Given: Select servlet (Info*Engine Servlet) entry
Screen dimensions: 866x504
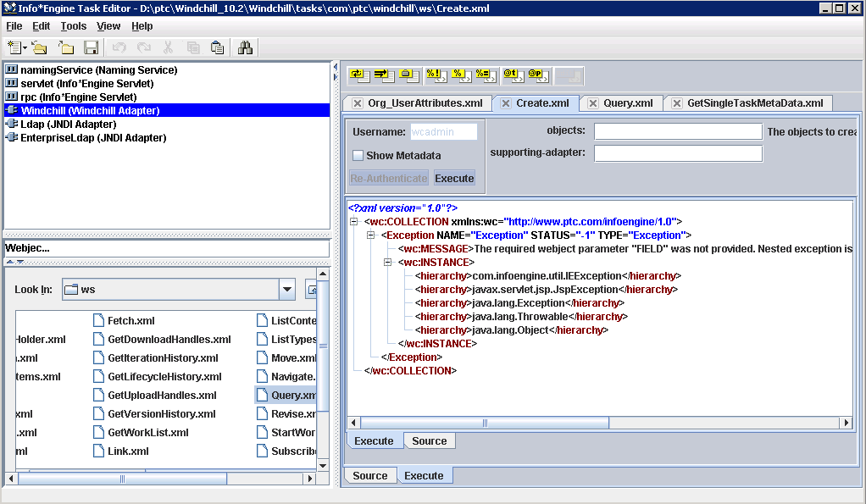Looking at the screenshot, I should [87, 83].
